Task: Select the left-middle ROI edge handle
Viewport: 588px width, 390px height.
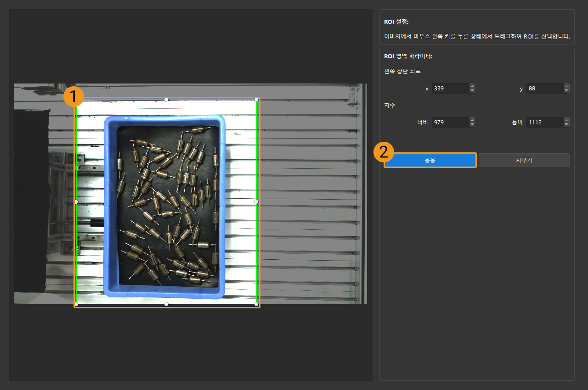Action: (76, 202)
